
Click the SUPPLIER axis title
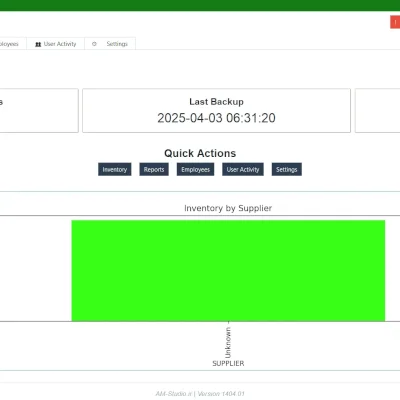click(228, 363)
